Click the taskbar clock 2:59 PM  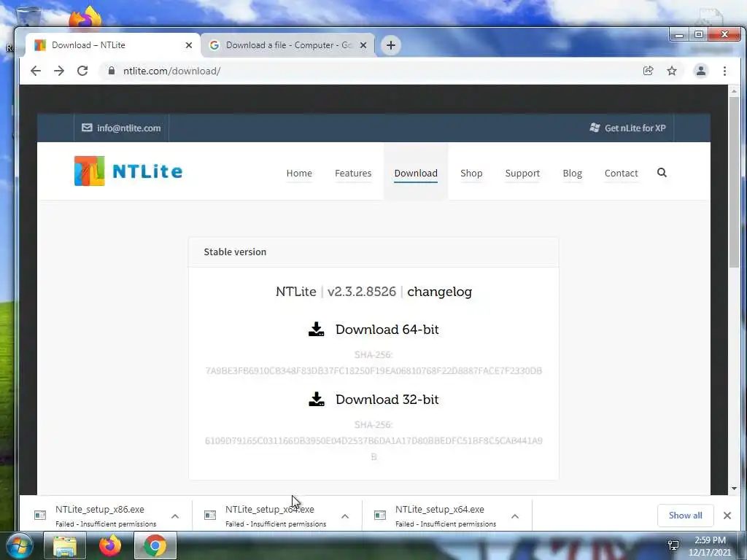(710, 540)
